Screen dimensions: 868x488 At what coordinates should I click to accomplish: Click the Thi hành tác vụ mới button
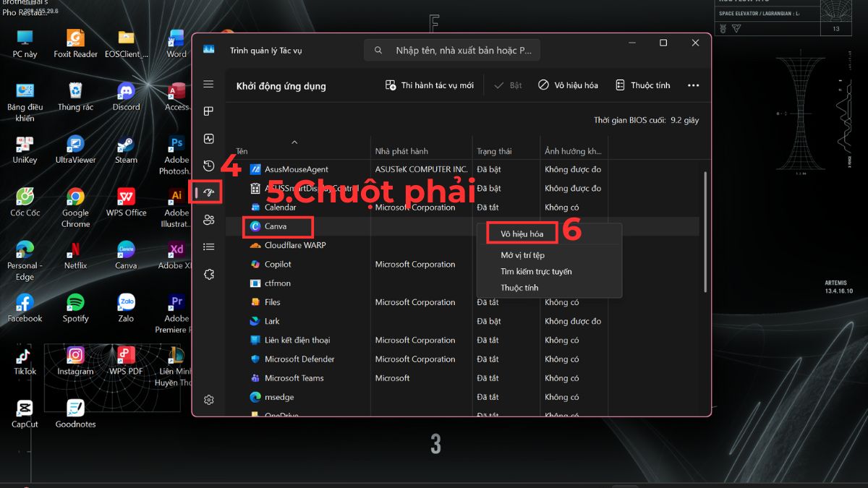click(x=430, y=85)
